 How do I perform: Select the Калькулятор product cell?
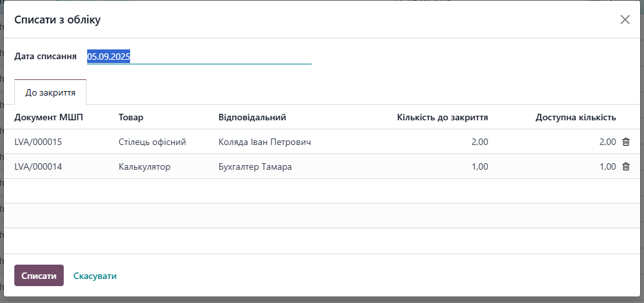tap(144, 166)
